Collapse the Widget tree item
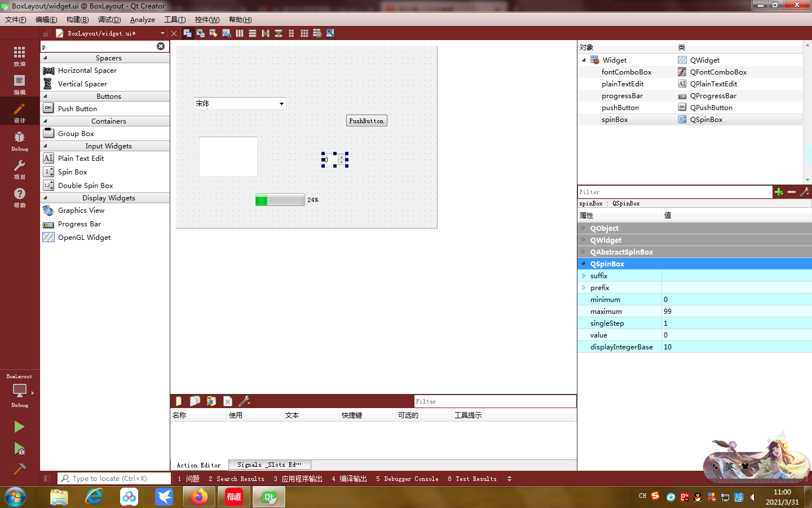The height and width of the screenshot is (508, 812). click(585, 60)
